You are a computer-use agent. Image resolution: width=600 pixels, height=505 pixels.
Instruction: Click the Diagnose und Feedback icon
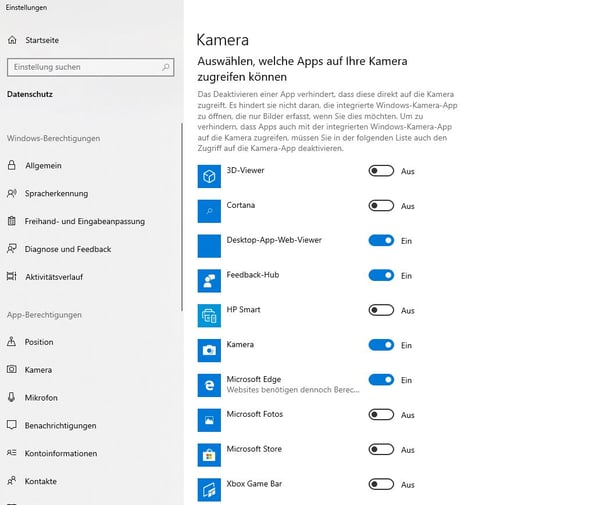coord(12,249)
